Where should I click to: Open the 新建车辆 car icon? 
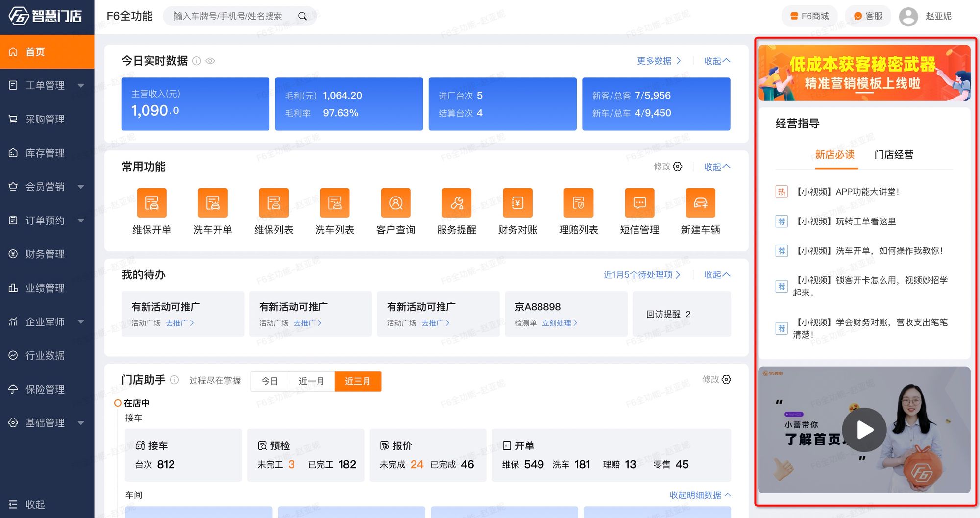point(701,202)
